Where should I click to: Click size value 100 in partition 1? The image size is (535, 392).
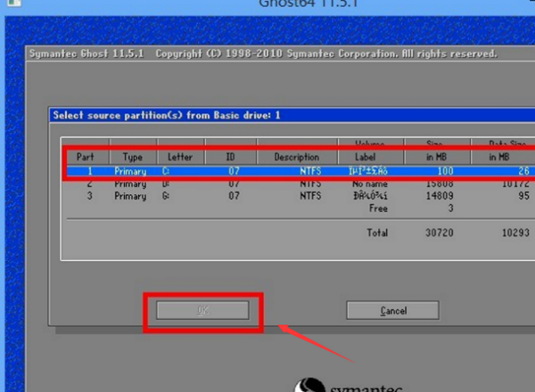click(445, 171)
